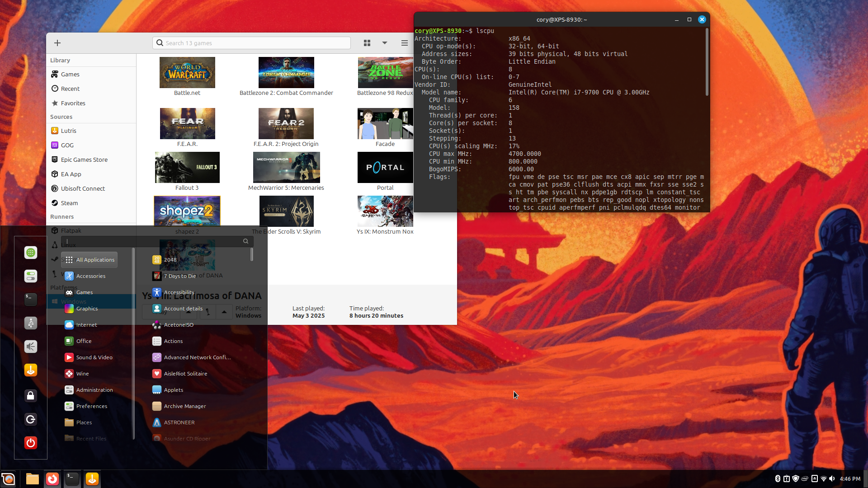The width and height of the screenshot is (868, 488).
Task: Toggle grid view in Lutris header
Action: point(367,43)
